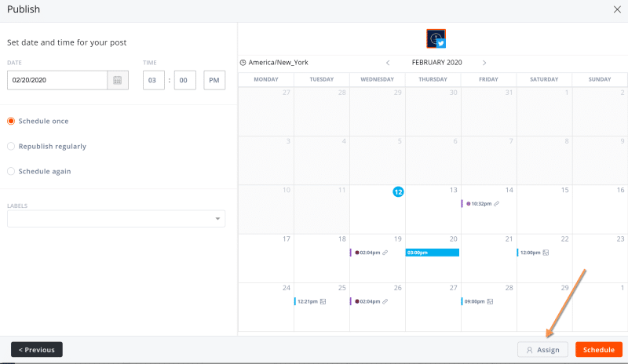The width and height of the screenshot is (628, 364).
Task: Click the FEBRUARY 2020 month title
Action: tap(436, 63)
